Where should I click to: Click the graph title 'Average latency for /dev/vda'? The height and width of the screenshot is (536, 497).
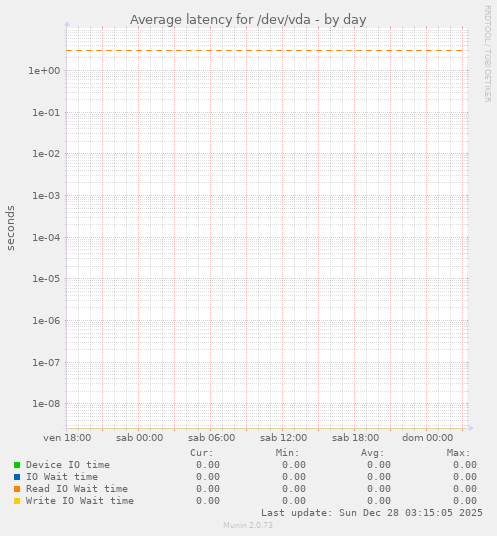point(220,20)
